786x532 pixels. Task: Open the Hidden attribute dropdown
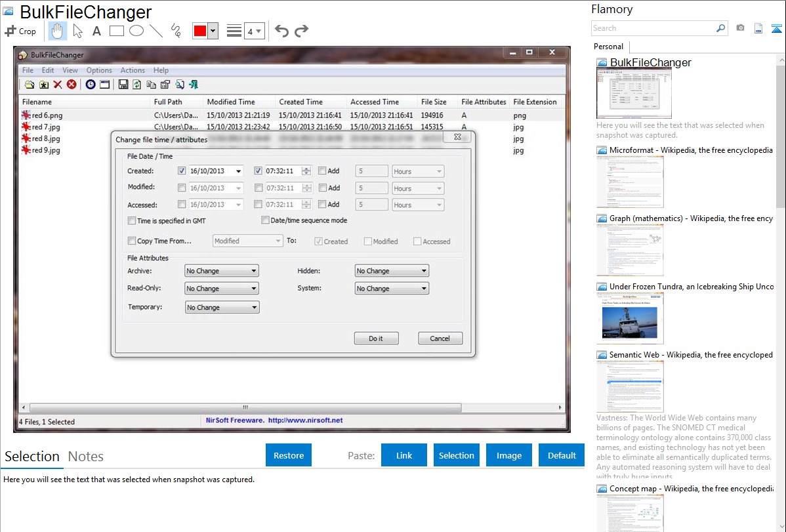click(x=392, y=271)
